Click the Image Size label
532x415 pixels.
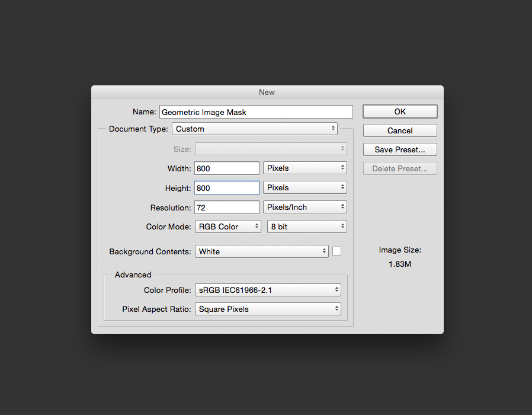pyautogui.click(x=400, y=250)
